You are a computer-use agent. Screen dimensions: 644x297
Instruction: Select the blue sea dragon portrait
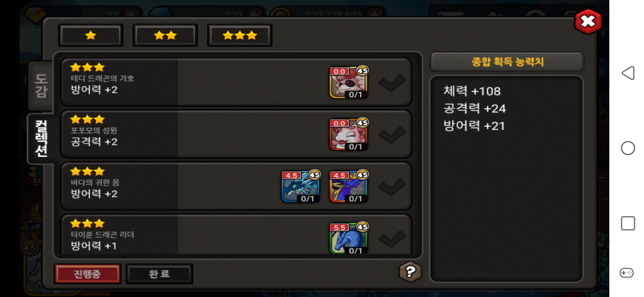[x=301, y=187]
